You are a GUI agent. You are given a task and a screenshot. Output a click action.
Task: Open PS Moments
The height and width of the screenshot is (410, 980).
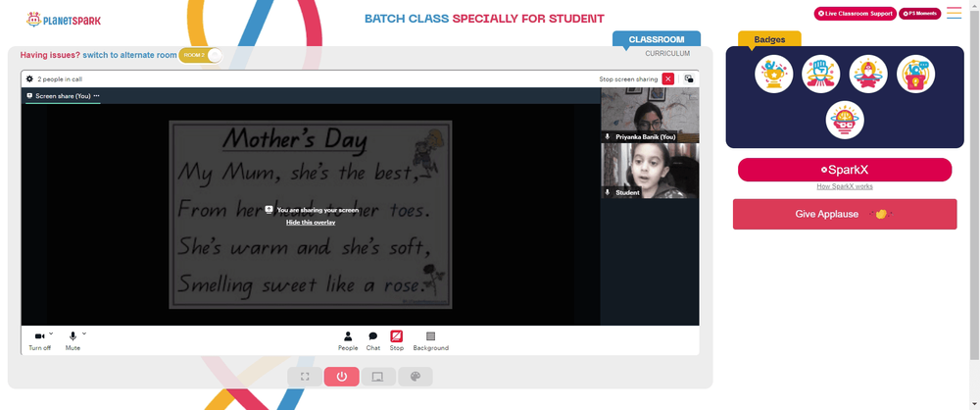(919, 13)
